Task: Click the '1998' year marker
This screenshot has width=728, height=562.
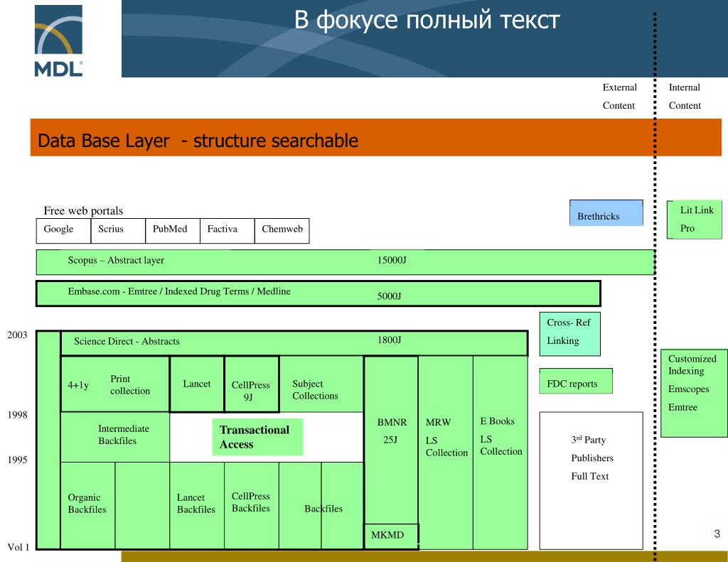Action: click(17, 415)
